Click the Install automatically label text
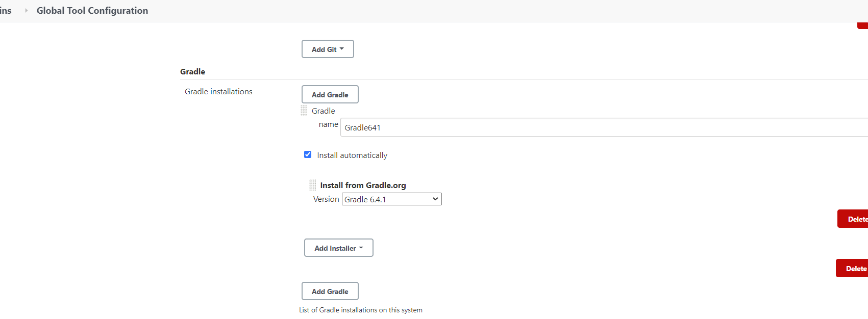 pyautogui.click(x=352, y=155)
